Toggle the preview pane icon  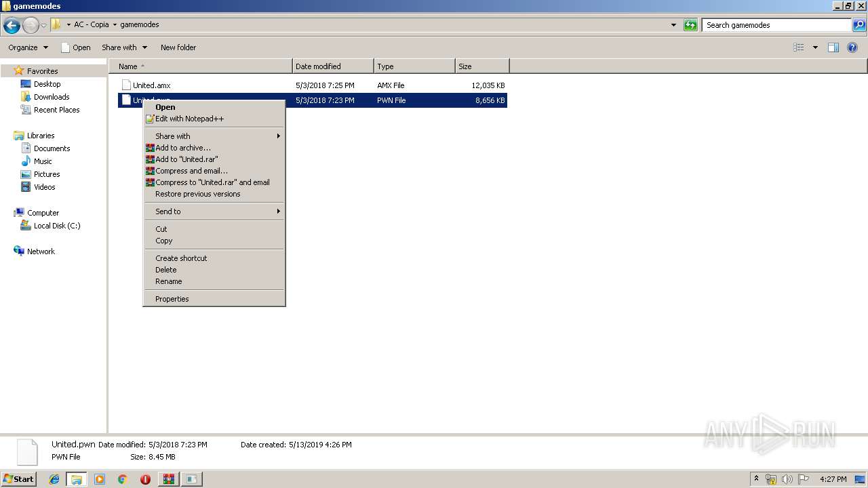point(833,47)
